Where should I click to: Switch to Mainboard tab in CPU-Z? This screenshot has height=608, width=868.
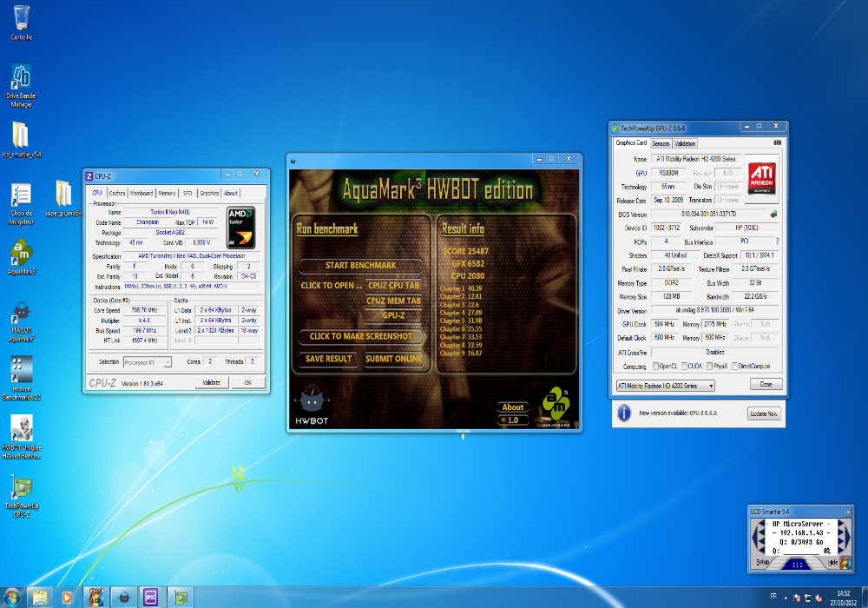(141, 193)
